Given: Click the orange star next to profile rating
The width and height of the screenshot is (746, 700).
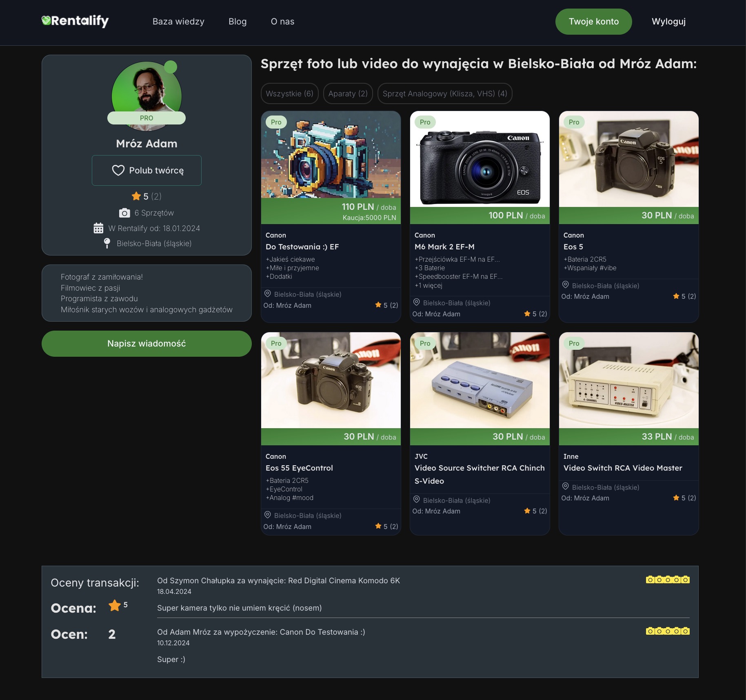Looking at the screenshot, I should (136, 196).
